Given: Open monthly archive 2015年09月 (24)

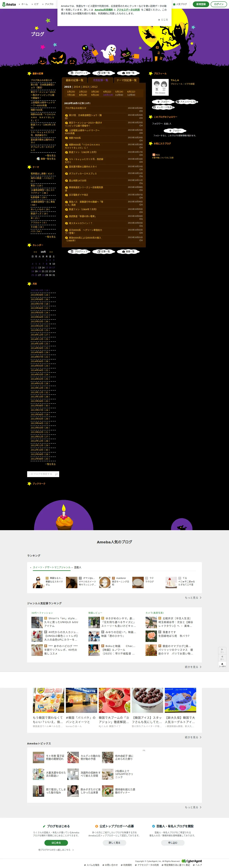Looking at the screenshot, I should point(40,295).
